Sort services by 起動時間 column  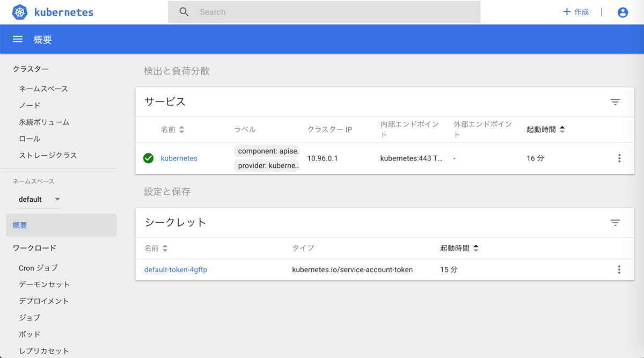click(546, 129)
